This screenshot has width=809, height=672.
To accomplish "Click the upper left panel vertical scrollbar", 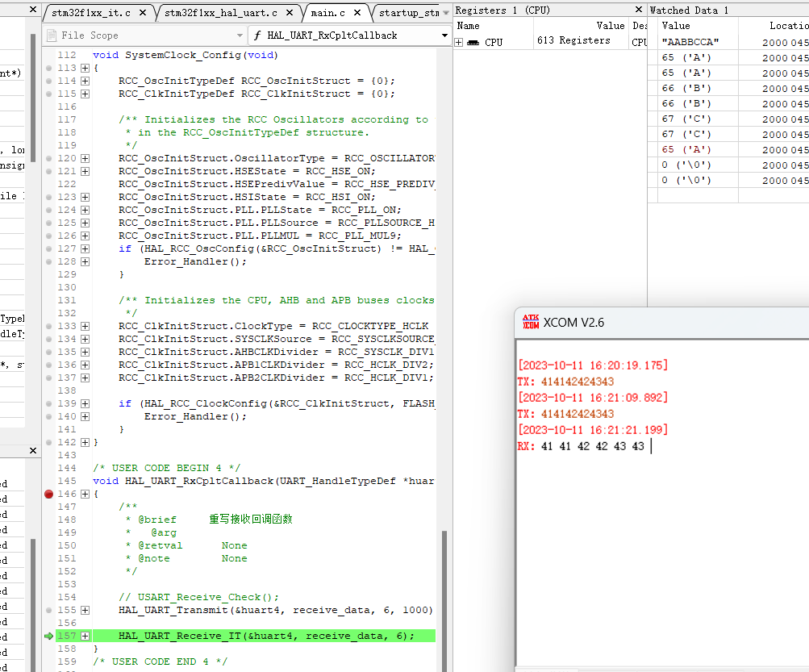I will tap(33, 98).
